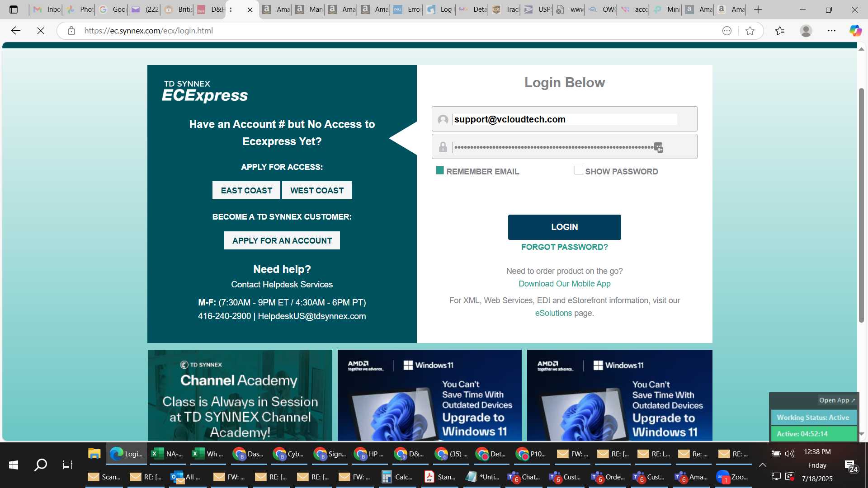Toggle the Remember Email checkbox

(439, 170)
